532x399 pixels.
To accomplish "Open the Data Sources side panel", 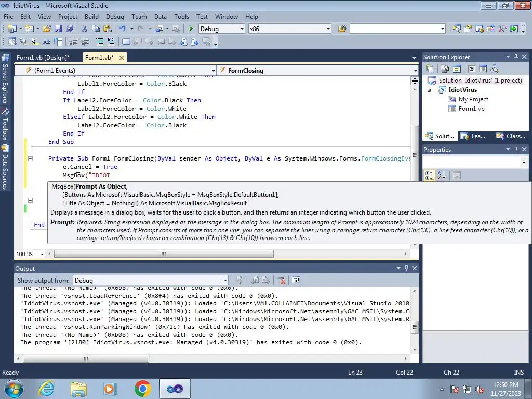I will point(5,167).
